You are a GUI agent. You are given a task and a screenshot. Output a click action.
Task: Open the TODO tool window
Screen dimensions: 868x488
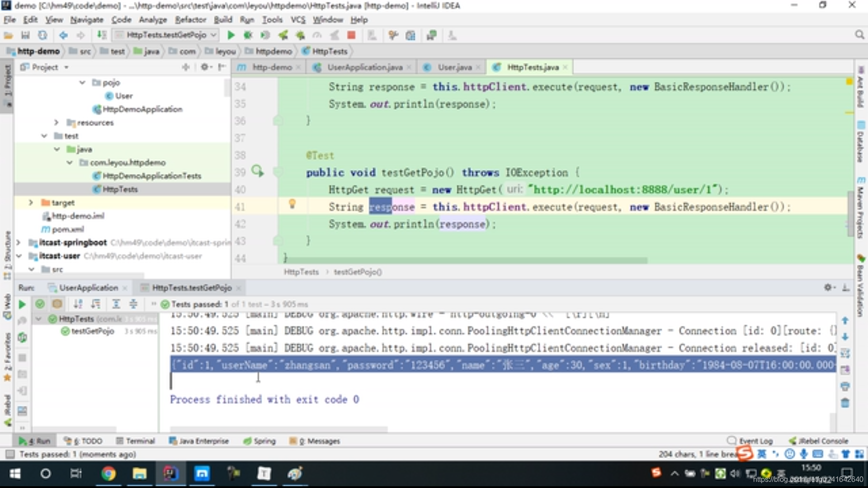83,441
